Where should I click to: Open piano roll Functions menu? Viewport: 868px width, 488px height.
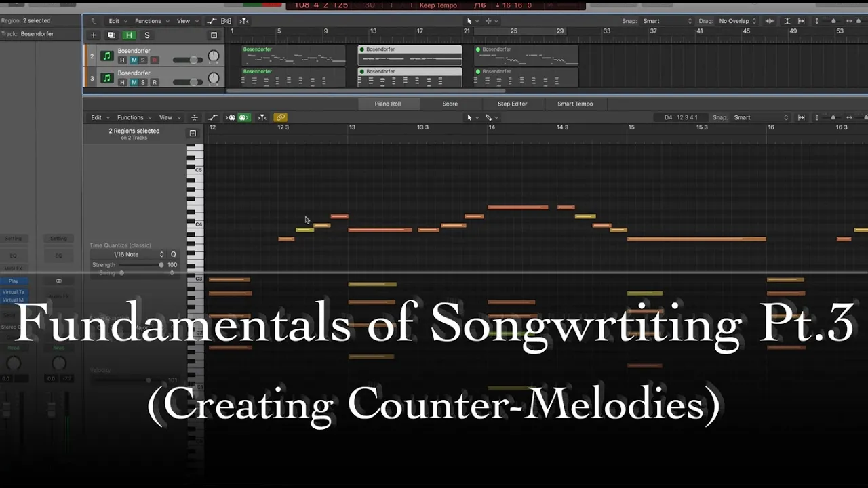click(x=134, y=117)
